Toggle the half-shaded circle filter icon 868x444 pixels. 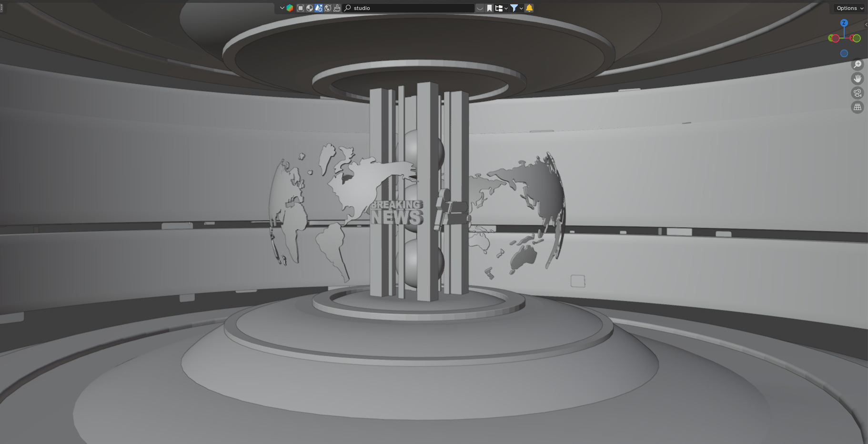310,8
